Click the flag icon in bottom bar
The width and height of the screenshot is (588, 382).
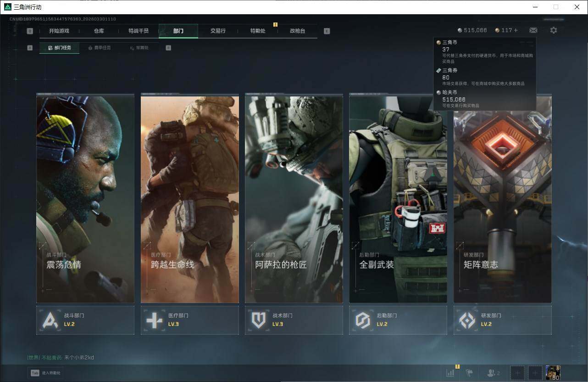[x=469, y=373]
